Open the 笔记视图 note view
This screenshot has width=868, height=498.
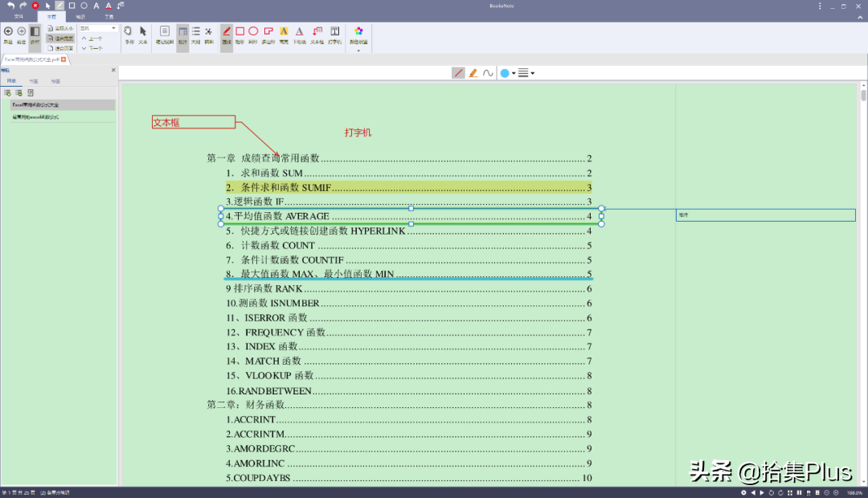click(165, 35)
